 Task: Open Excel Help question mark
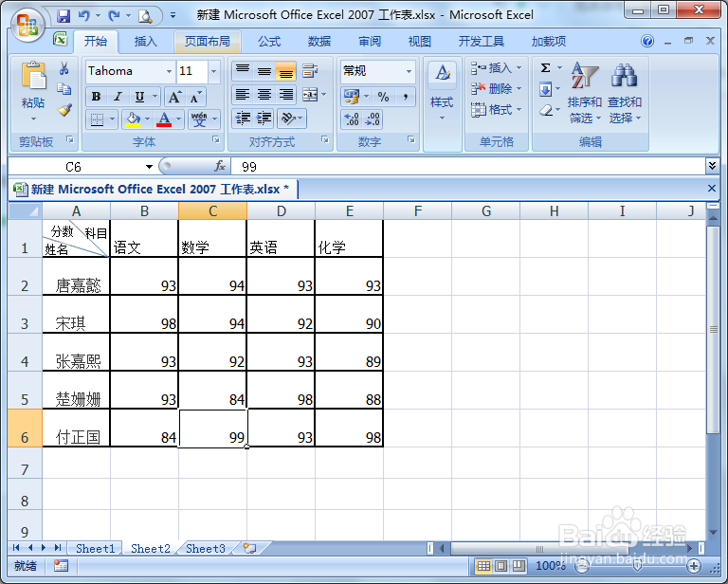pos(647,41)
